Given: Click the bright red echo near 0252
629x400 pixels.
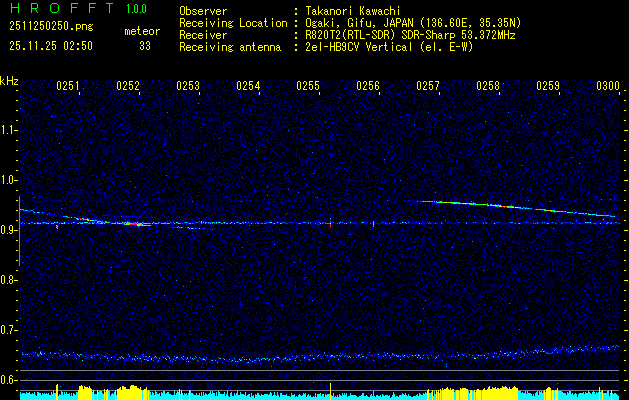Looking at the screenshot, I should [x=131, y=224].
